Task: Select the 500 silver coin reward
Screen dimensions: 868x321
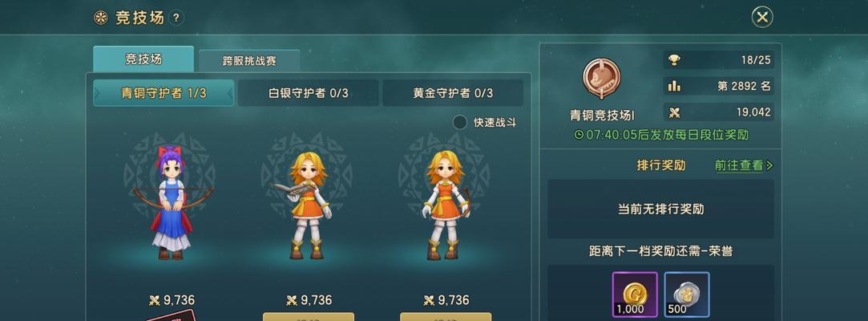Action: click(x=686, y=294)
